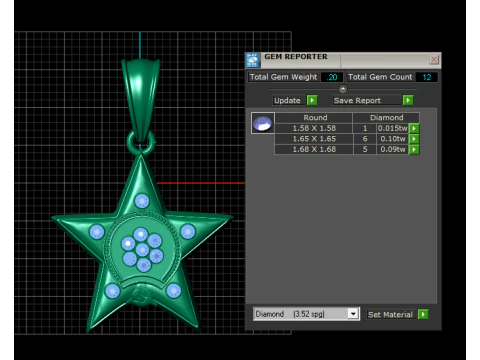Click the Set Material label
480x360 pixels.
390,314
